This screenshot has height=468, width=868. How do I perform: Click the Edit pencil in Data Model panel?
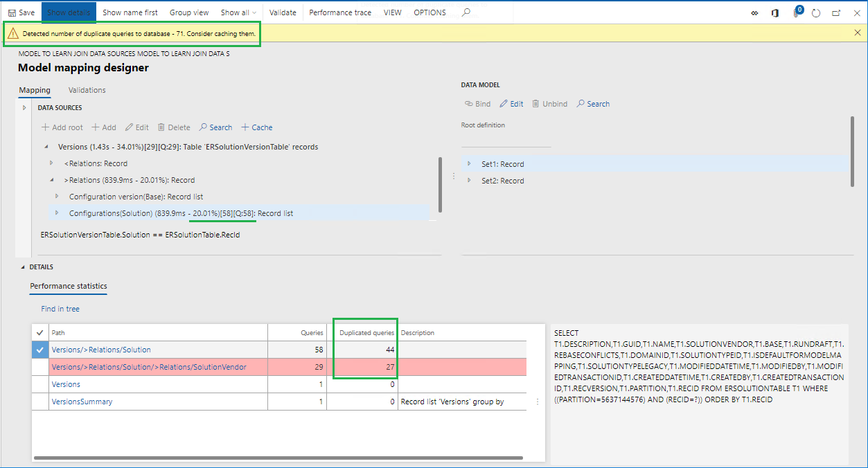(x=511, y=103)
